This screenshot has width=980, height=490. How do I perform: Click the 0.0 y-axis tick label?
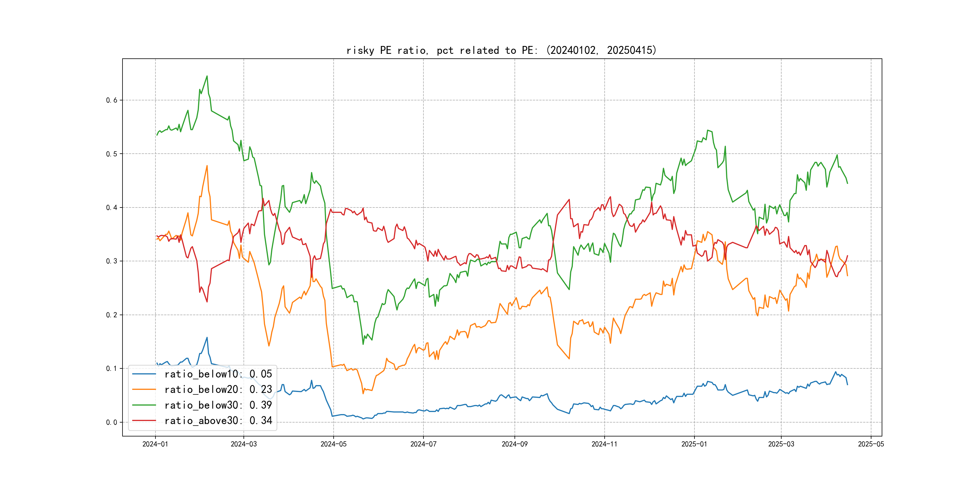[112, 422]
